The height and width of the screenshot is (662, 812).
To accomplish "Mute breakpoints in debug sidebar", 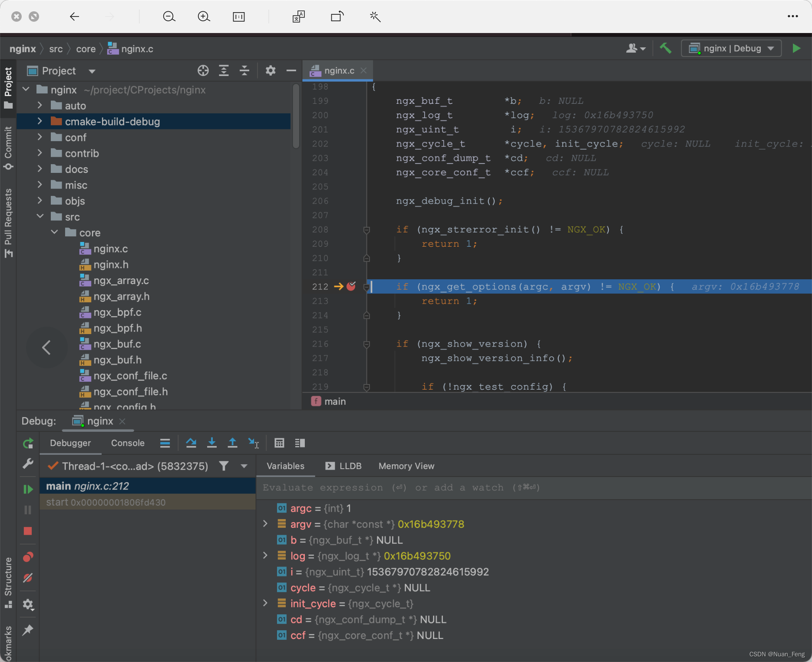I will (x=28, y=578).
